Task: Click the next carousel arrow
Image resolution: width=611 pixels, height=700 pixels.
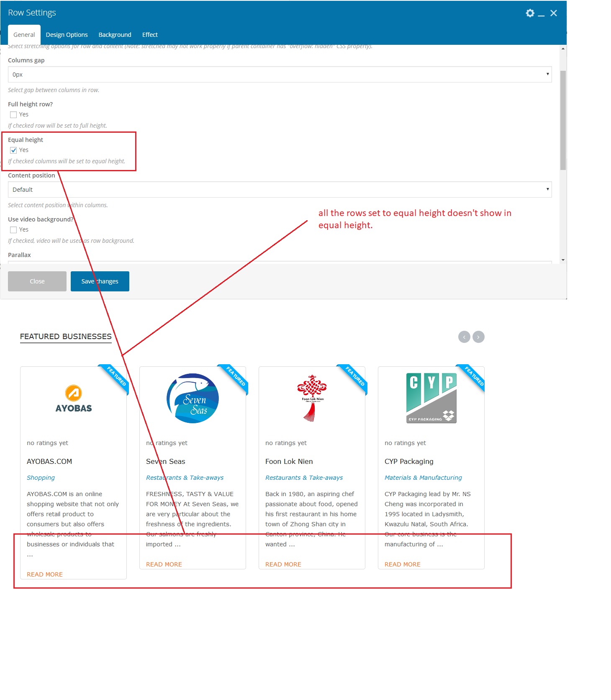Action: tap(478, 337)
